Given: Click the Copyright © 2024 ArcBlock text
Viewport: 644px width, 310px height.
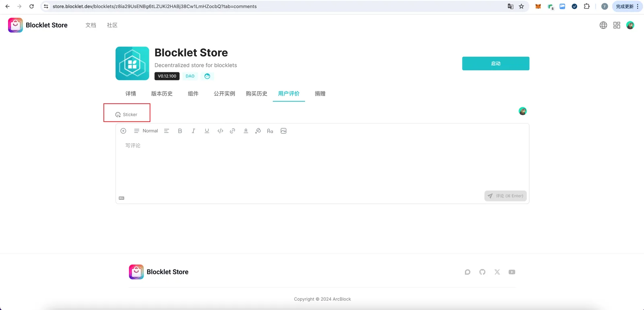Looking at the screenshot, I should [322, 299].
